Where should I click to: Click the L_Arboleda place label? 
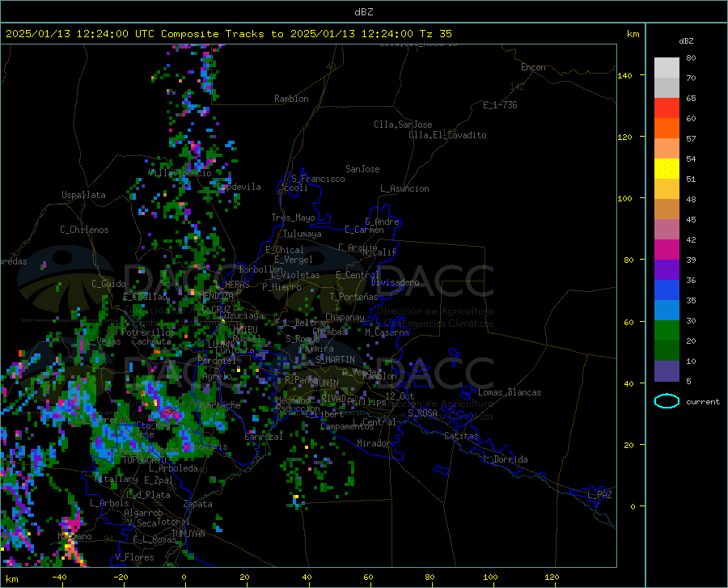[173, 468]
